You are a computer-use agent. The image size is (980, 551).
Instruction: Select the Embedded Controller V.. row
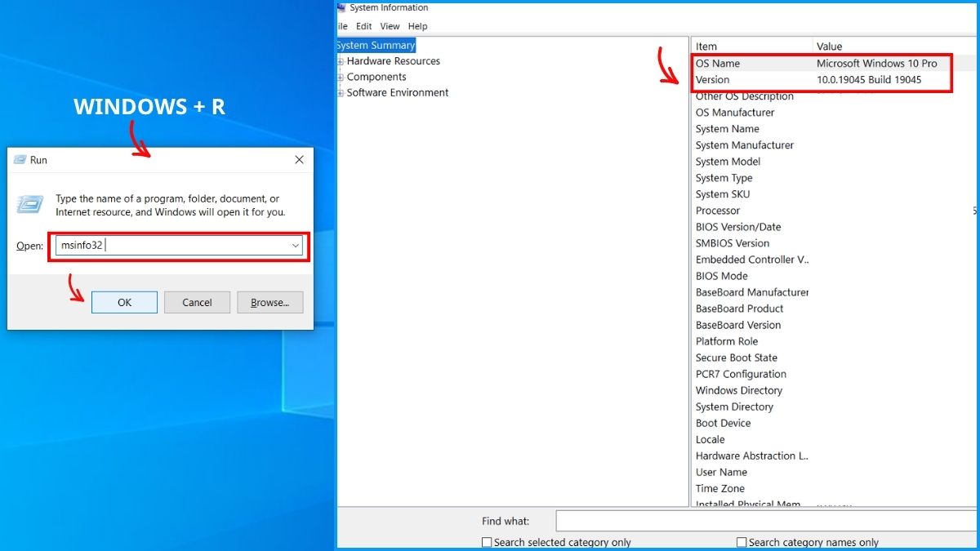point(835,260)
